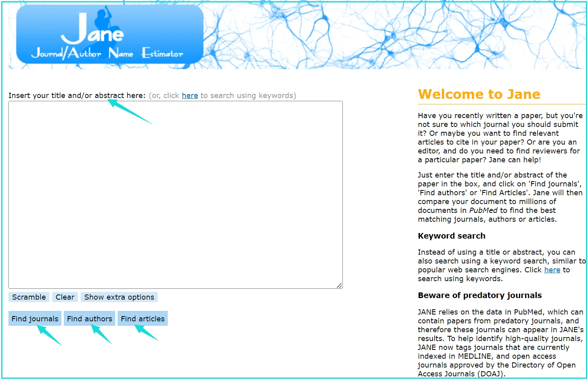Click Find articles
This screenshot has width=588, height=380.
click(143, 319)
